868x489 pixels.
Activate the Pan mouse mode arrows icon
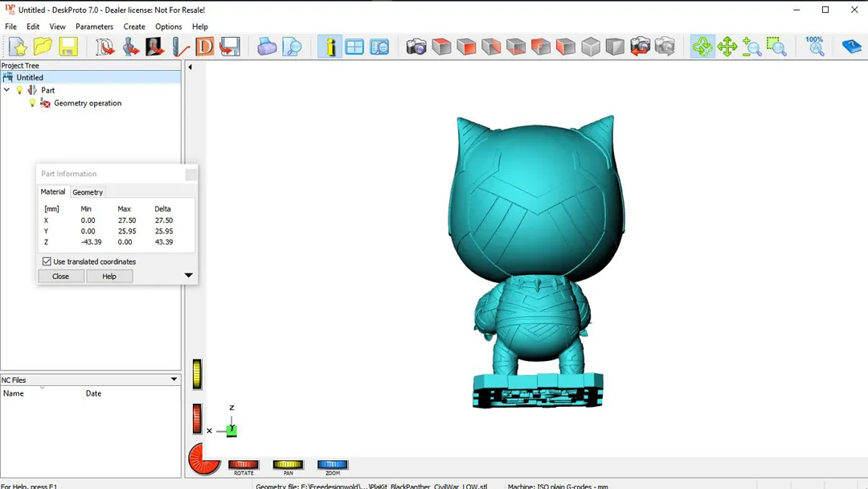pyautogui.click(x=727, y=47)
